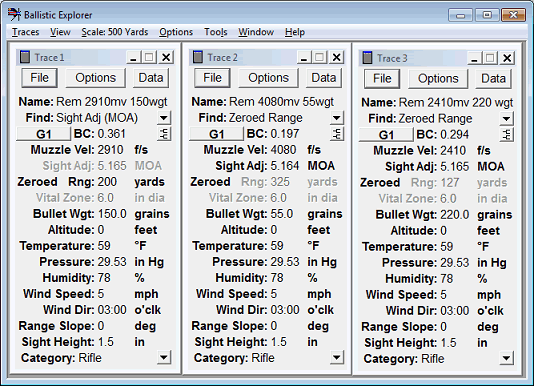The image size is (534, 386).
Task: Click Zeroed Rng value 200 in Trace 1
Action: (x=107, y=182)
